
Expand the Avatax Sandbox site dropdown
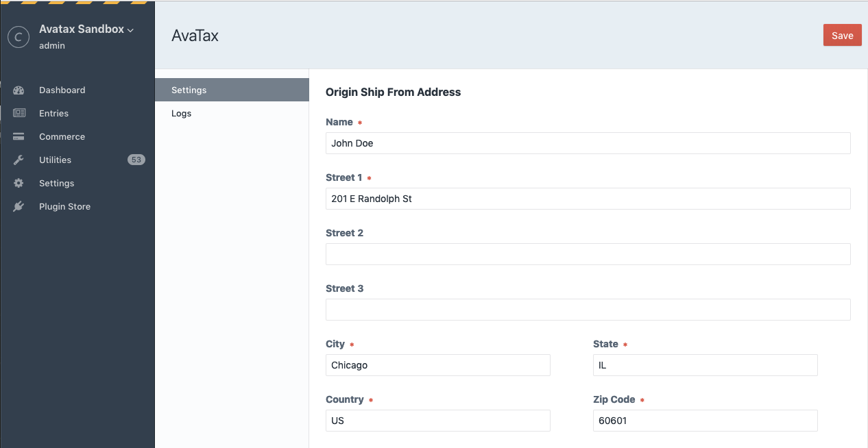(x=86, y=29)
